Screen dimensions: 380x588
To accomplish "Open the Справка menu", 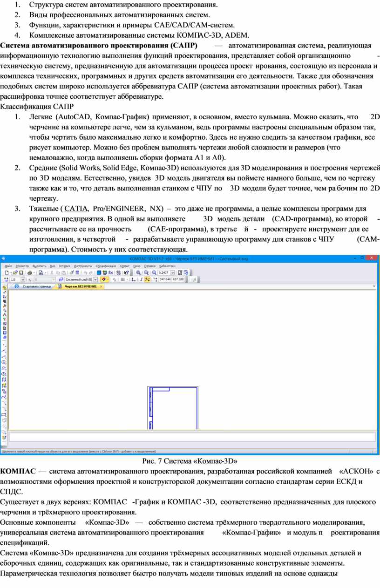I will pyautogui.click(x=150, y=265).
